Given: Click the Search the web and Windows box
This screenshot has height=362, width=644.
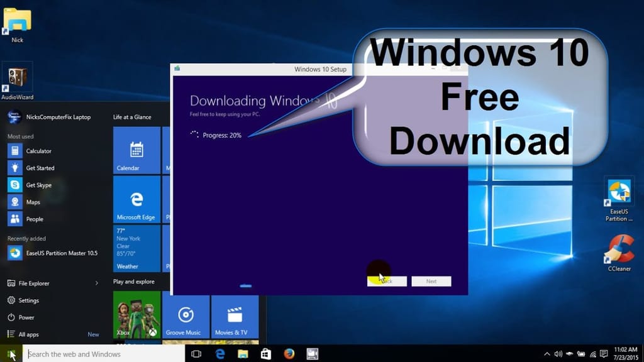Looking at the screenshot, I should pos(104,354).
